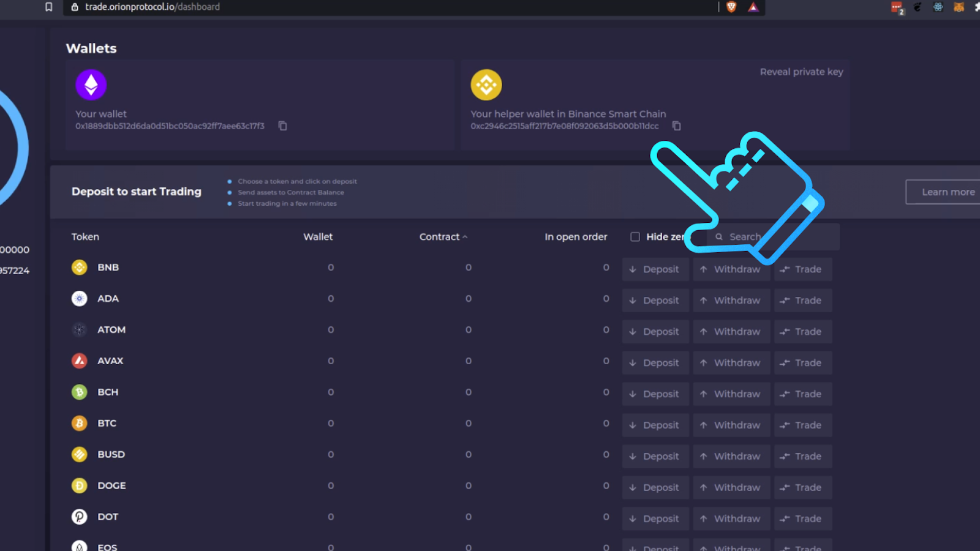Viewport: 980px width, 551px height.
Task: Withdraw ADA tokens
Action: click(x=731, y=301)
